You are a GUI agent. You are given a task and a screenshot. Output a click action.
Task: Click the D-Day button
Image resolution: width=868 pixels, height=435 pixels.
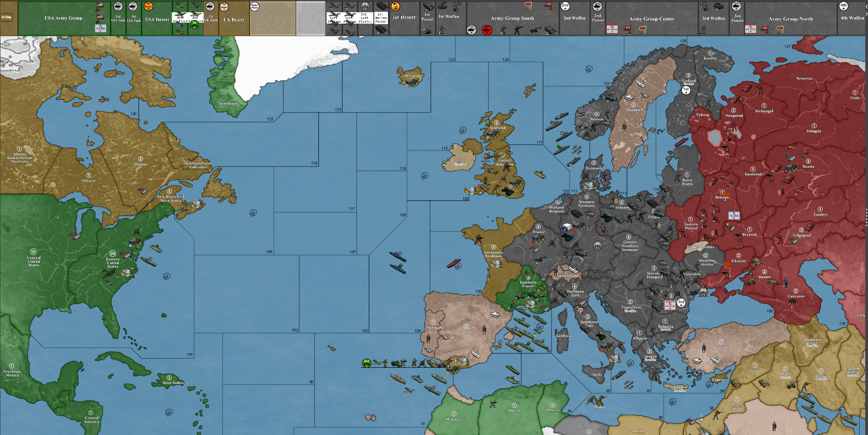[6, 17]
